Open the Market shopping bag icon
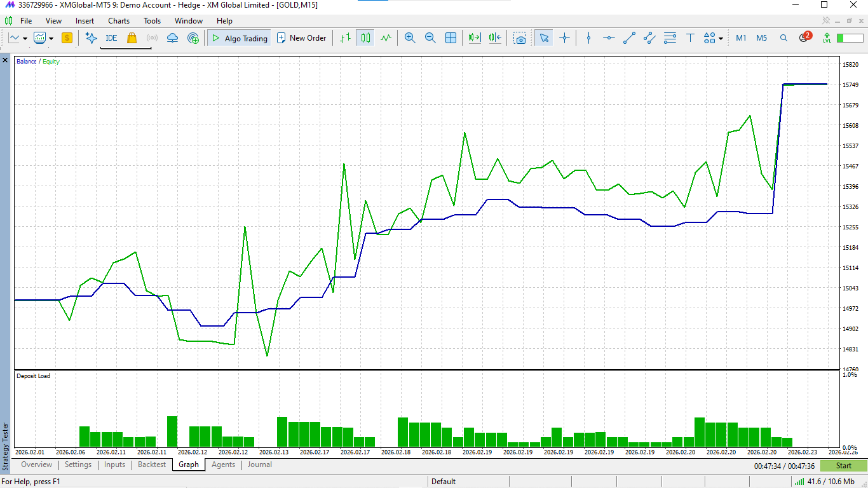 pyautogui.click(x=132, y=38)
